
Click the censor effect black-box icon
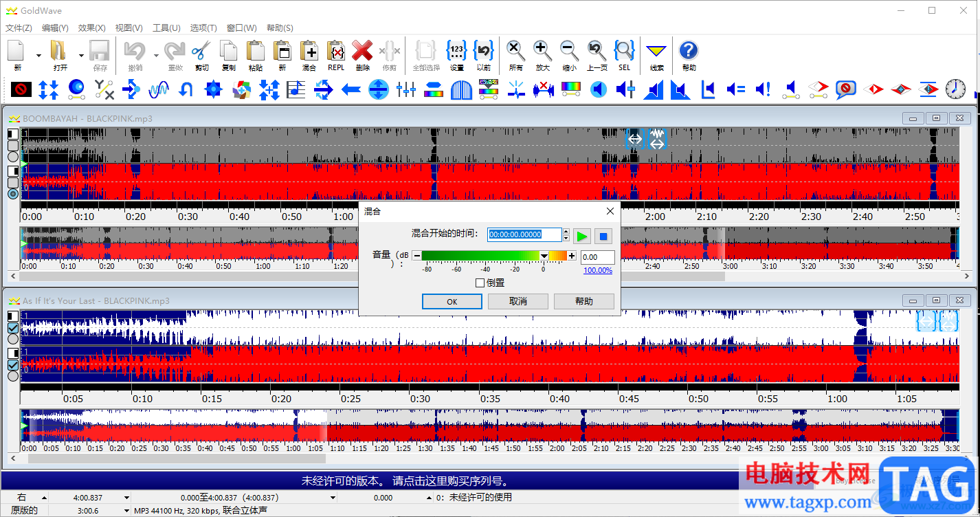[21, 89]
